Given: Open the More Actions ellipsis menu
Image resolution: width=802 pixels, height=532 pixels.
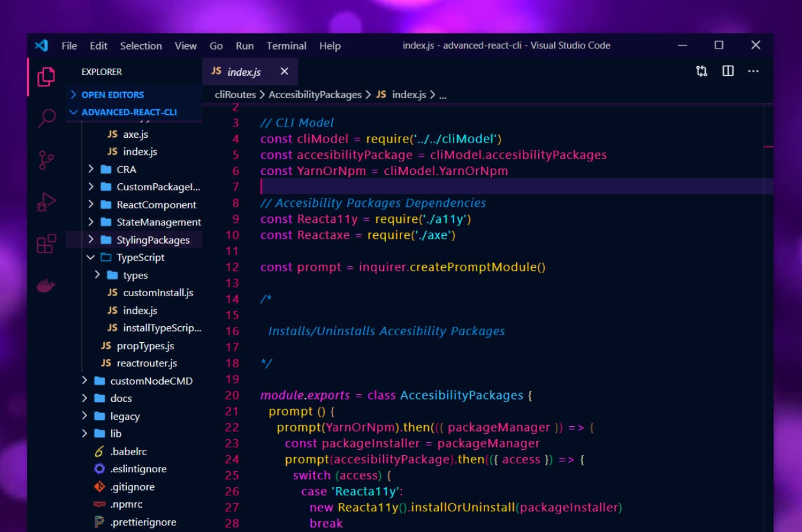Looking at the screenshot, I should (x=753, y=71).
